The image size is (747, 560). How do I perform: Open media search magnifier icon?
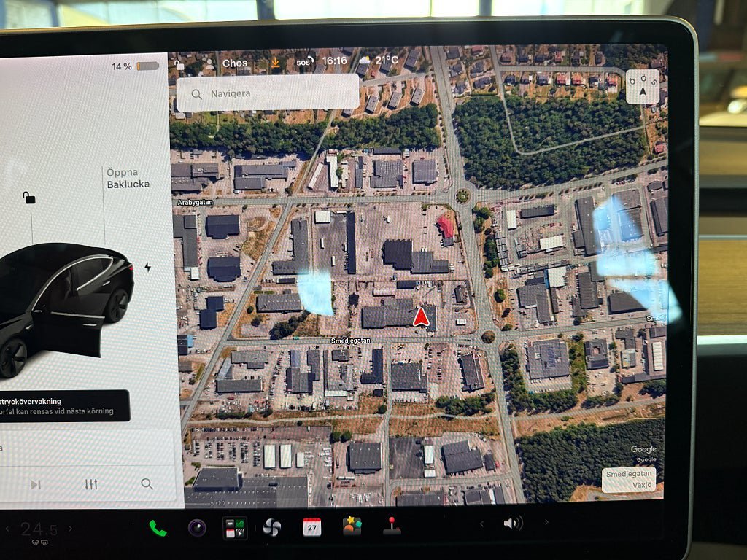[x=147, y=484]
